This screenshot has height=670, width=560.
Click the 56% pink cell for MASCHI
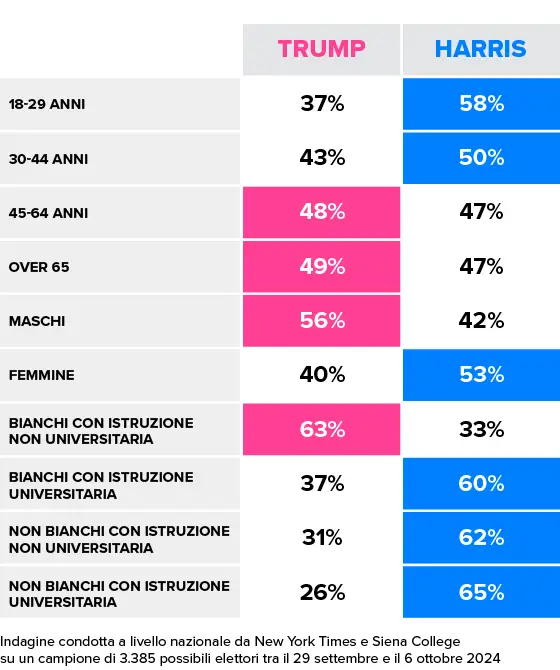(321, 321)
